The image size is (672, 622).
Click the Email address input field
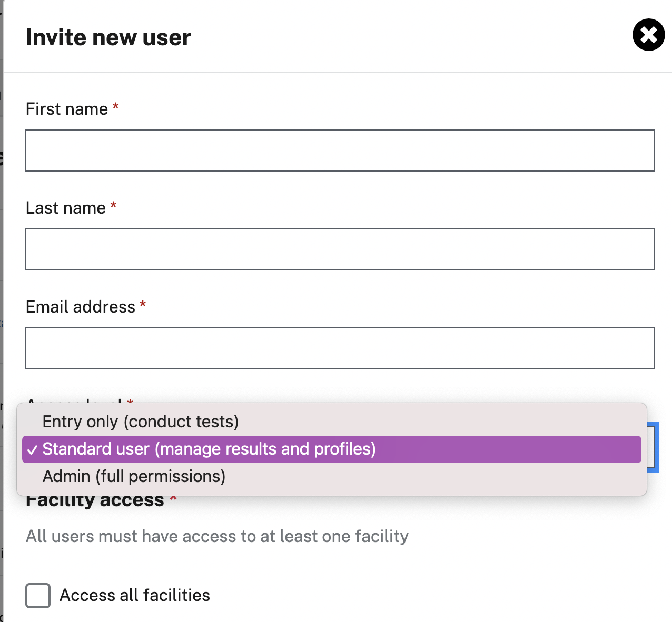click(x=340, y=348)
